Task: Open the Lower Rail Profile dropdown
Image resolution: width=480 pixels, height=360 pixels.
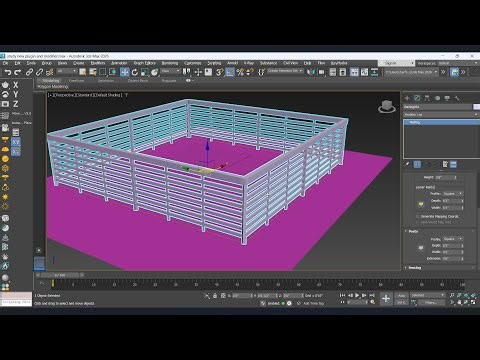Action: click(453, 194)
